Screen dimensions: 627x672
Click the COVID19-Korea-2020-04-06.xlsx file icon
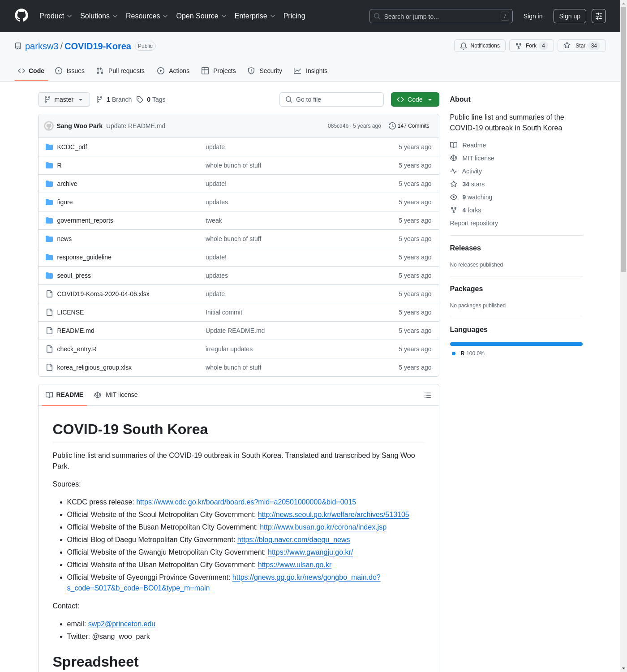tap(49, 294)
